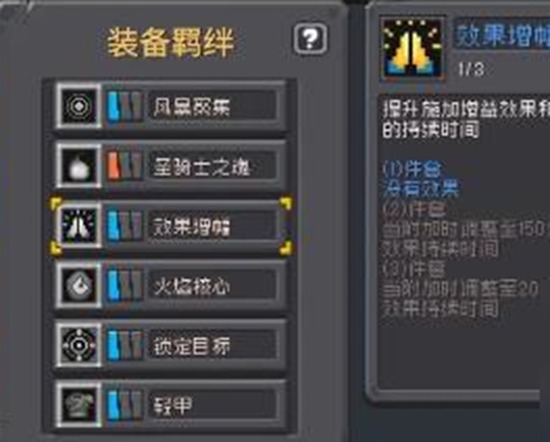Click the blue (1)件套 effect line
The height and width of the screenshot is (442, 550).
[412, 169]
